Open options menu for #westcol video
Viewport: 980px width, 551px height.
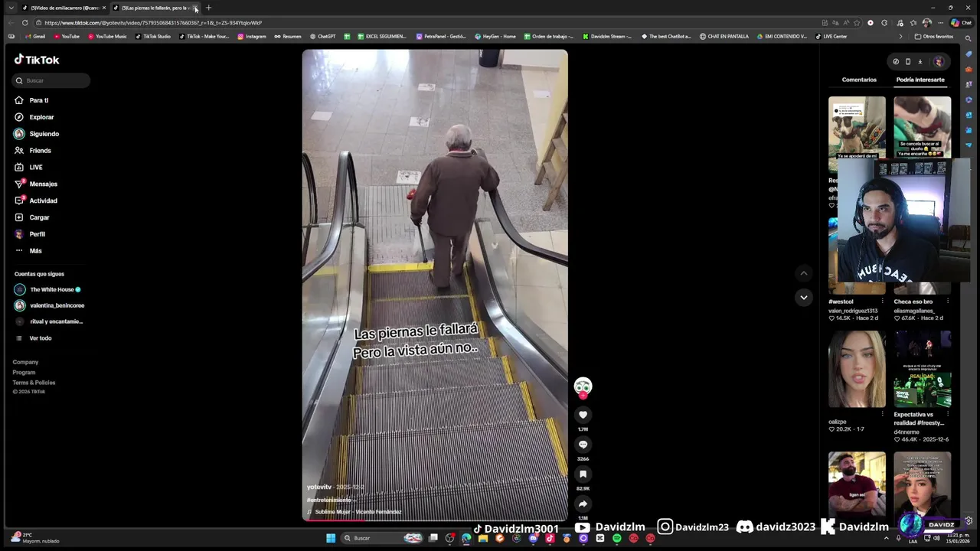click(882, 302)
